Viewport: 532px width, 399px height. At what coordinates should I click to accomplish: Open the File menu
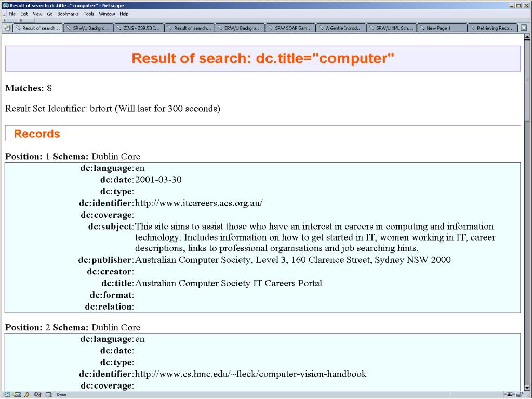coord(12,14)
